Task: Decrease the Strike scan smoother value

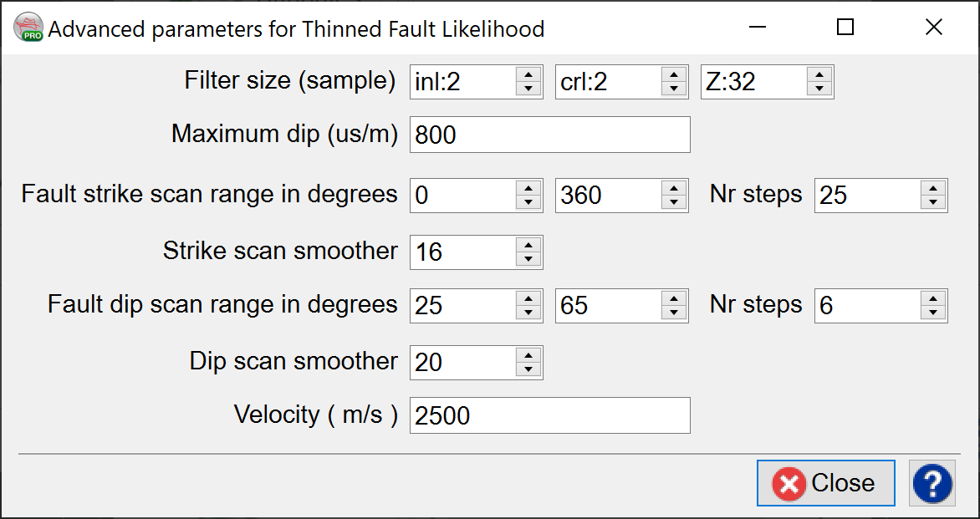Action: [x=528, y=259]
